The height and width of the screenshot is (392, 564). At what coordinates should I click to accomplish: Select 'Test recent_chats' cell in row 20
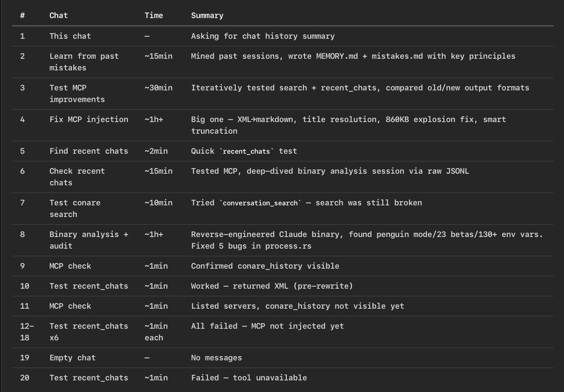click(89, 378)
